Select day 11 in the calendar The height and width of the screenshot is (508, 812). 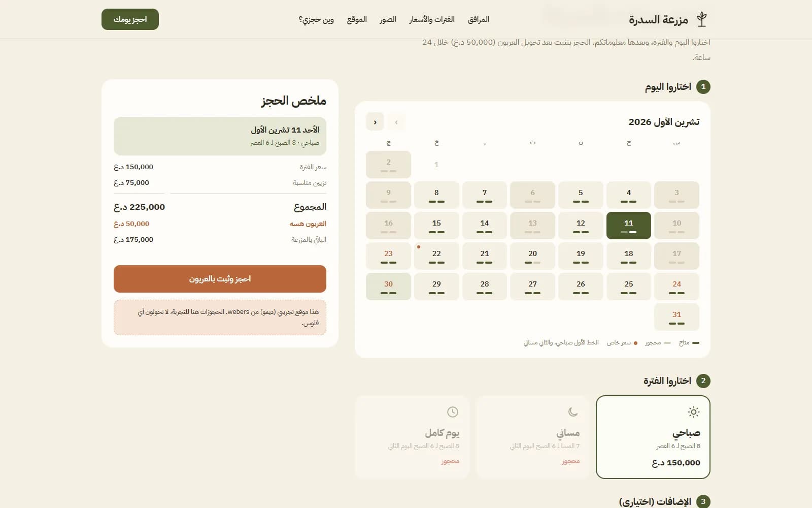(629, 226)
